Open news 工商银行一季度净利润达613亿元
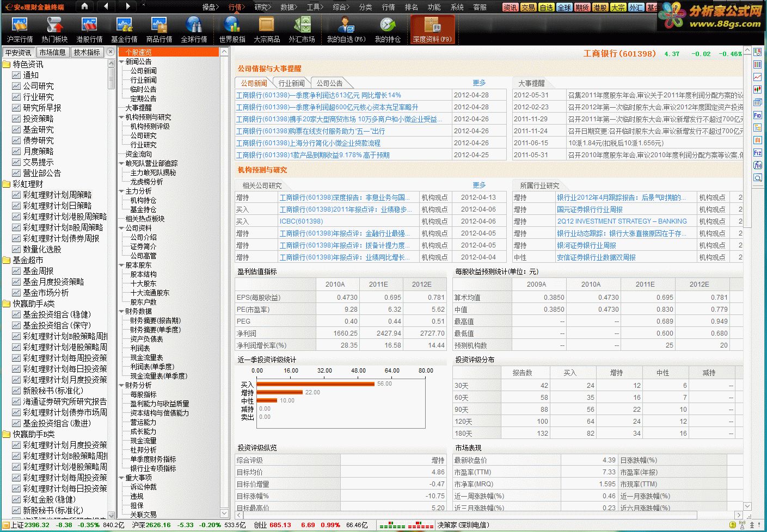This screenshot has height=532, width=767. [x=318, y=95]
